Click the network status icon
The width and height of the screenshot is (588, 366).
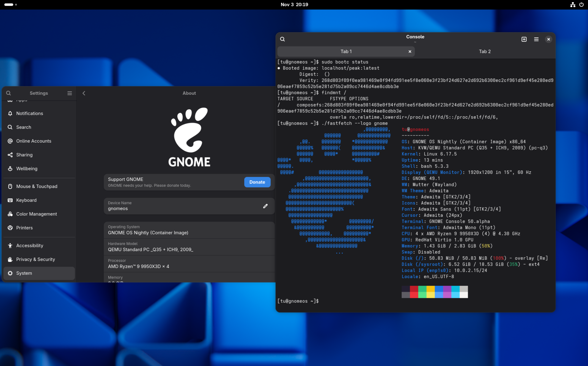[x=573, y=4]
